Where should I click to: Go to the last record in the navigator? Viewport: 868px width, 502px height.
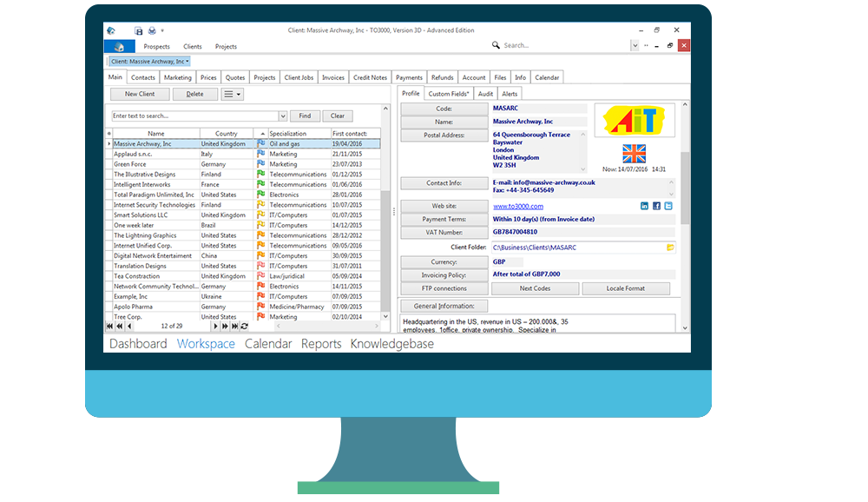pyautogui.click(x=234, y=326)
